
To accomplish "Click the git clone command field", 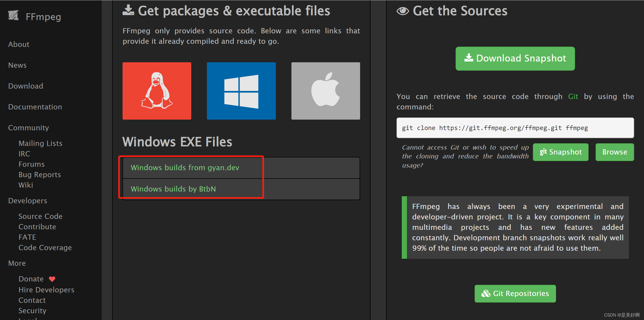I will pos(515,128).
